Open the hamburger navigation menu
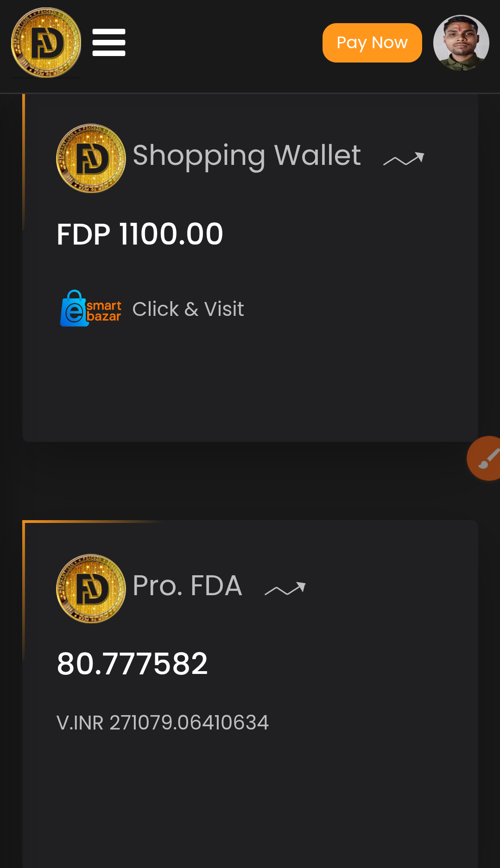Image resolution: width=500 pixels, height=868 pixels. tap(109, 43)
